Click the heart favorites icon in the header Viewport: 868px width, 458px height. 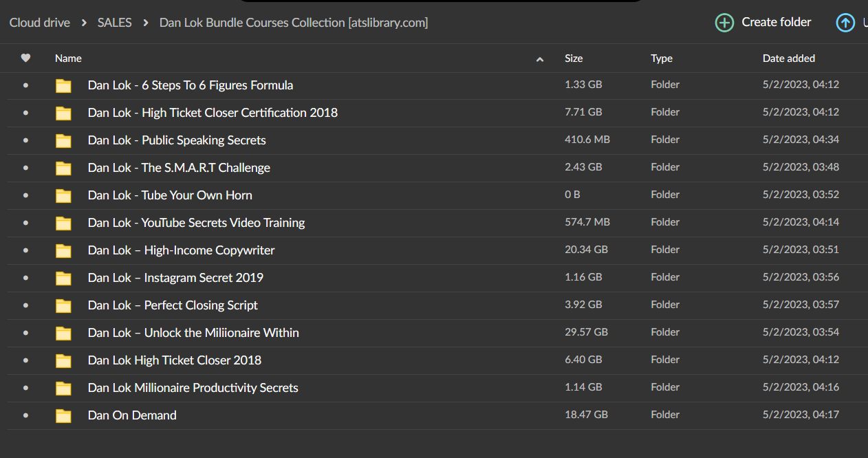point(25,58)
